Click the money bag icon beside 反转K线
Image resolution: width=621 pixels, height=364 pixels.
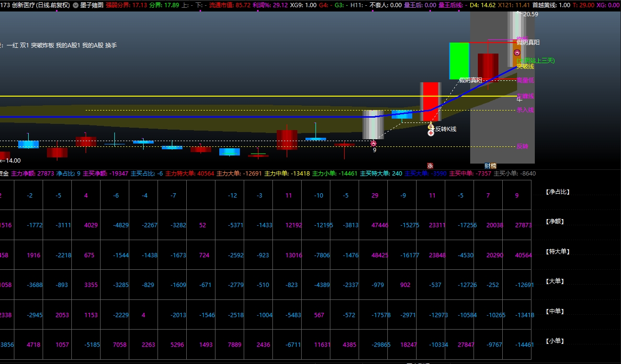pos(430,127)
